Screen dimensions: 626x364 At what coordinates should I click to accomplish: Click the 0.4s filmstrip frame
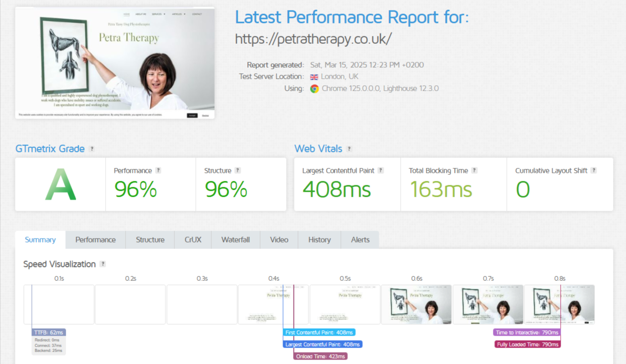pyautogui.click(x=273, y=304)
